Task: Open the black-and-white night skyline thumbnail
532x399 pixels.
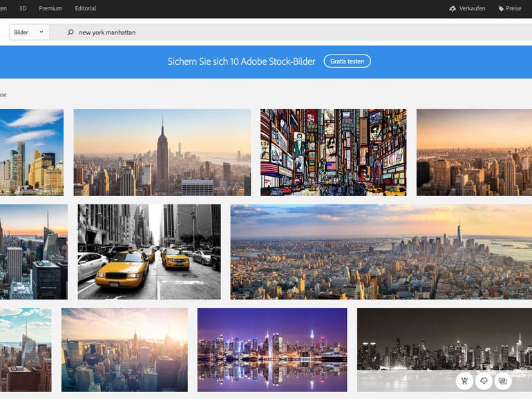Action: (x=444, y=350)
